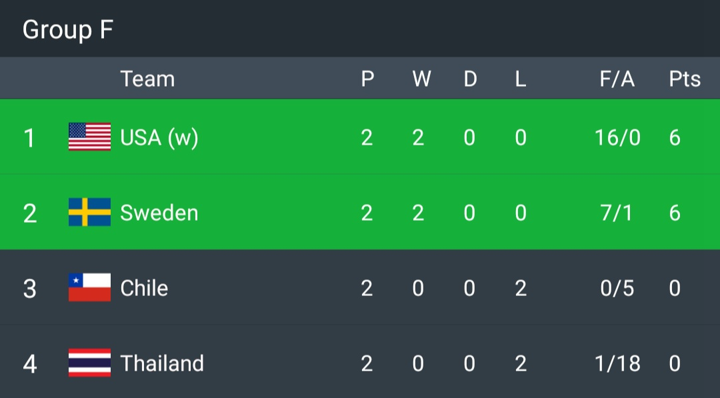Click the W column header
This screenshot has height=398, width=720.
422,79
